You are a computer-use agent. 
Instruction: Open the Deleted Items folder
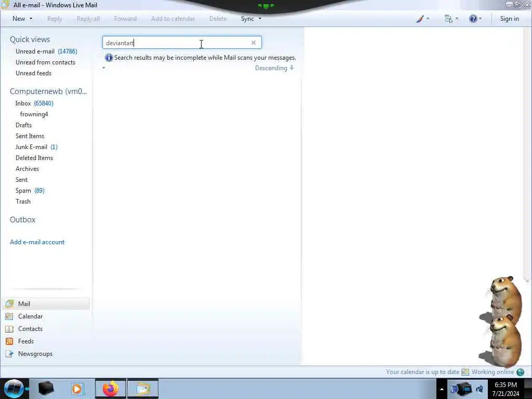(x=34, y=158)
